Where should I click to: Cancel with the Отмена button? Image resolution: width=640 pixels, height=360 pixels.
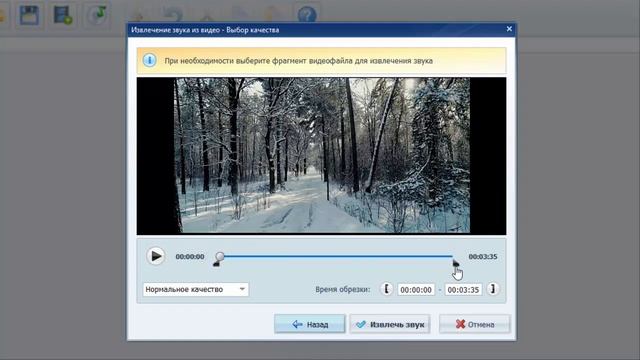click(475, 324)
